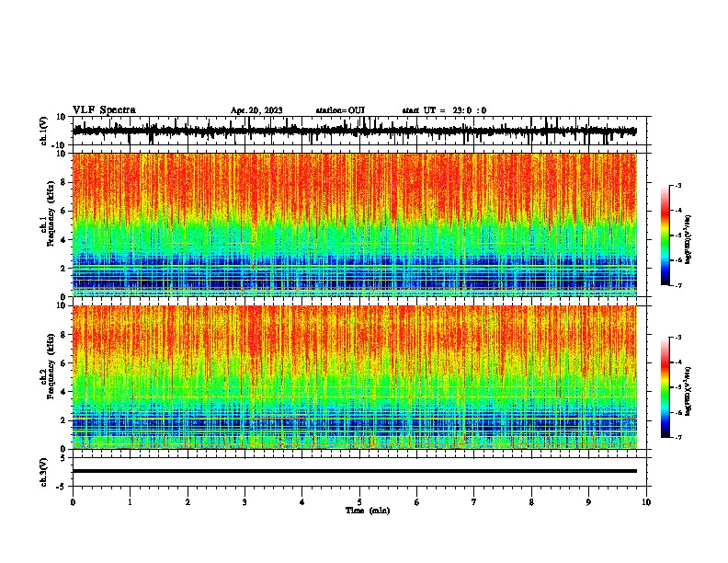Click the "8" kHz tick of ch.2 spectrogram

pos(63,335)
